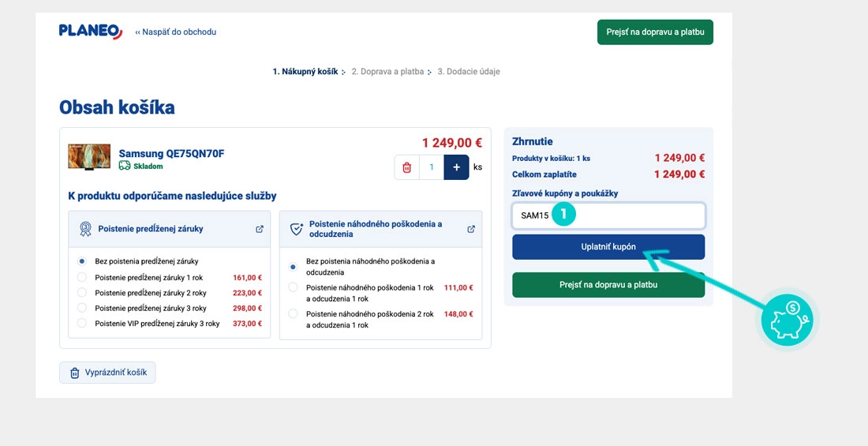868x446 pixels.
Task: Select Poistenie predĺženej záruky 3 roky
Action: pyautogui.click(x=82, y=308)
